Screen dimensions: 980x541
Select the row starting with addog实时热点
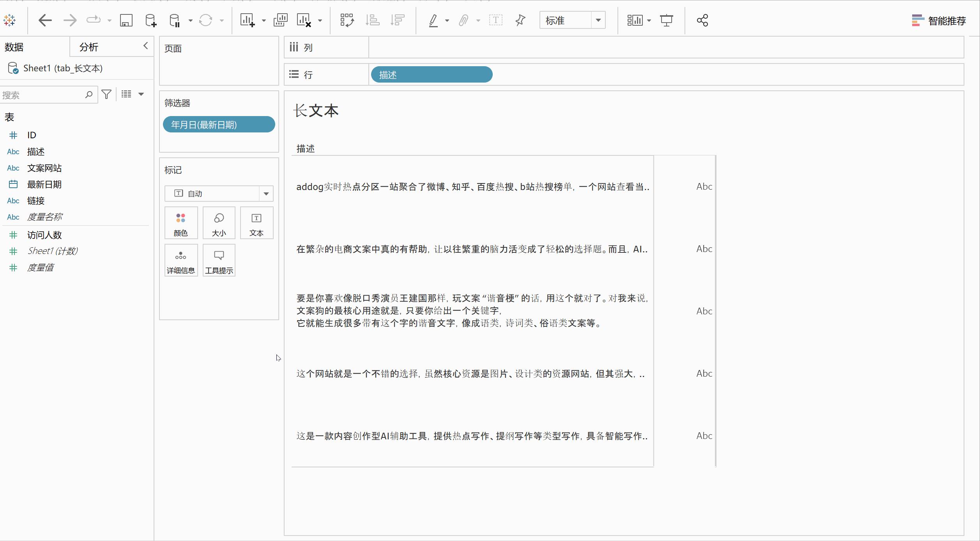(x=472, y=187)
